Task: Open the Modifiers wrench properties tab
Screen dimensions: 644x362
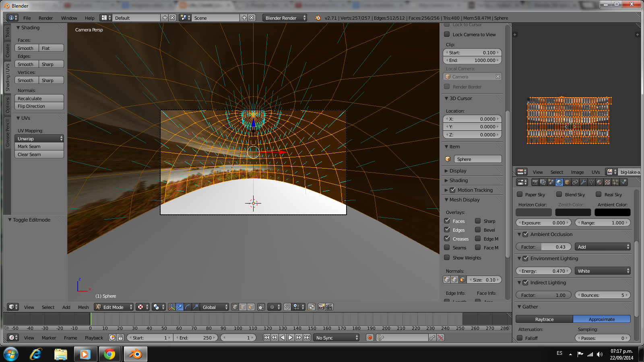Action: tap(583, 182)
